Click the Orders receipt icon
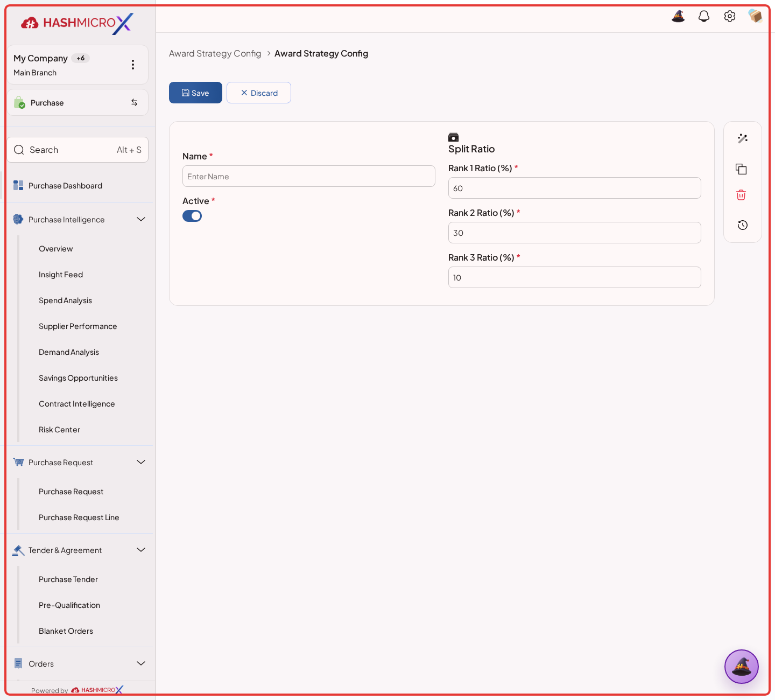 click(18, 663)
